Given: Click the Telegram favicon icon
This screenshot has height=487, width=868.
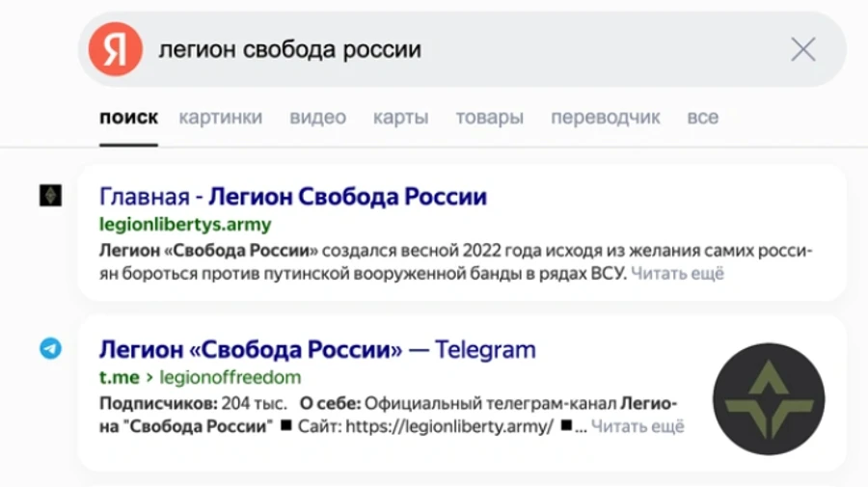Looking at the screenshot, I should click(x=50, y=349).
